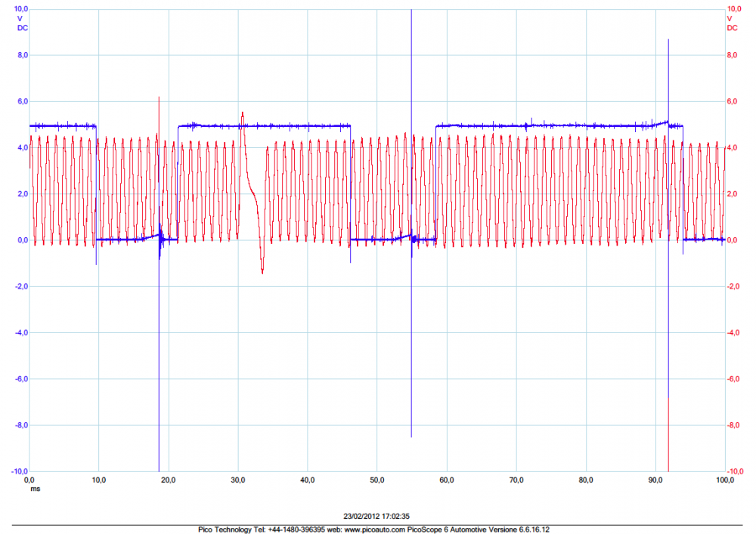Select the 70,0 time axis label
This screenshot has width=756, height=534.
pyautogui.click(x=516, y=480)
